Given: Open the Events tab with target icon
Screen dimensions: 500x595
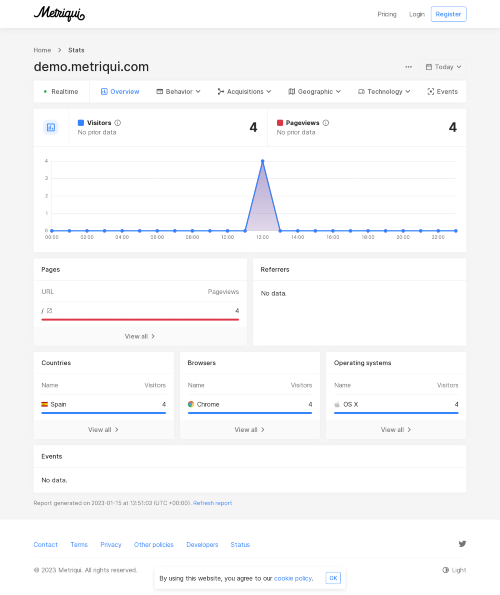Looking at the screenshot, I should click(442, 91).
